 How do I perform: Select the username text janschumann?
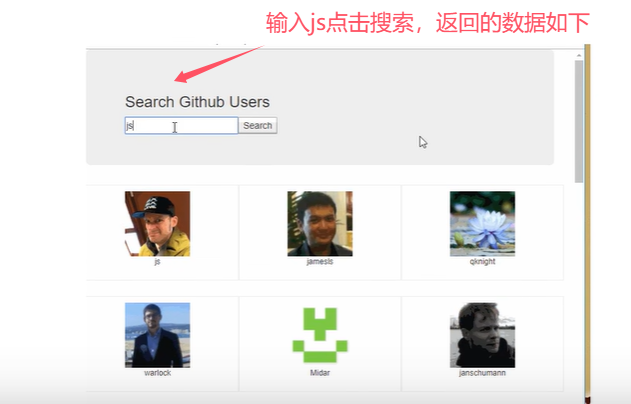point(482,373)
